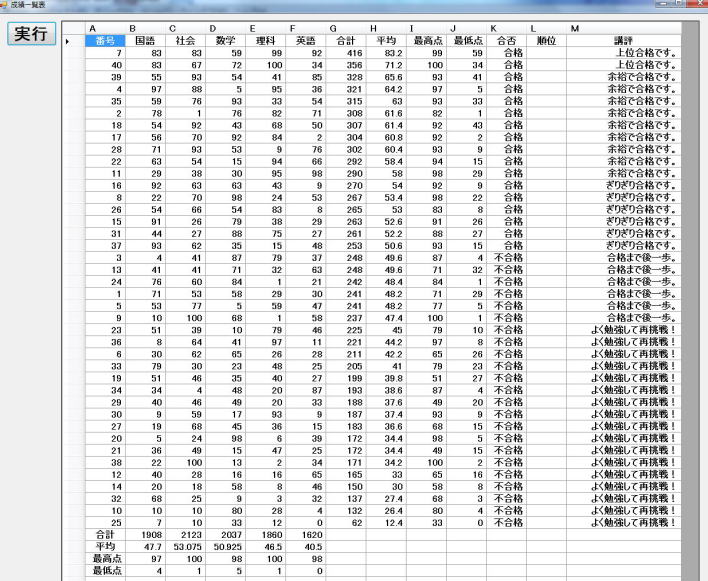Click the 平均 summary row label
The height and width of the screenshot is (581, 708).
(x=105, y=547)
